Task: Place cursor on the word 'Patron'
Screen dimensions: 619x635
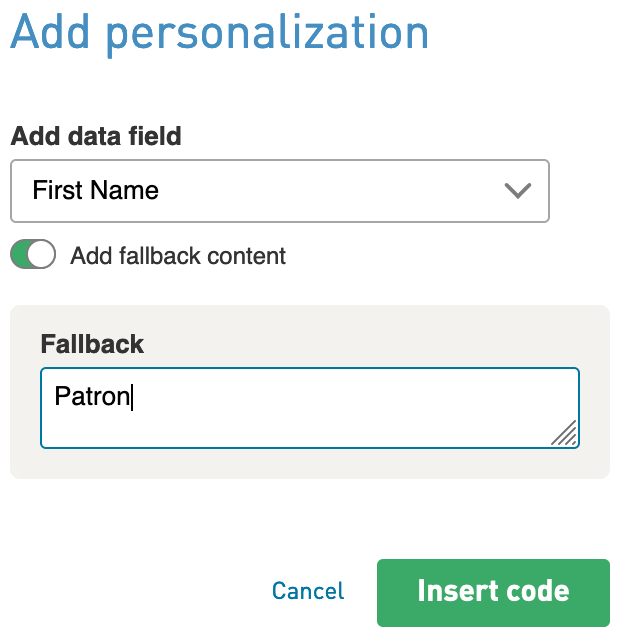Action: 92,396
